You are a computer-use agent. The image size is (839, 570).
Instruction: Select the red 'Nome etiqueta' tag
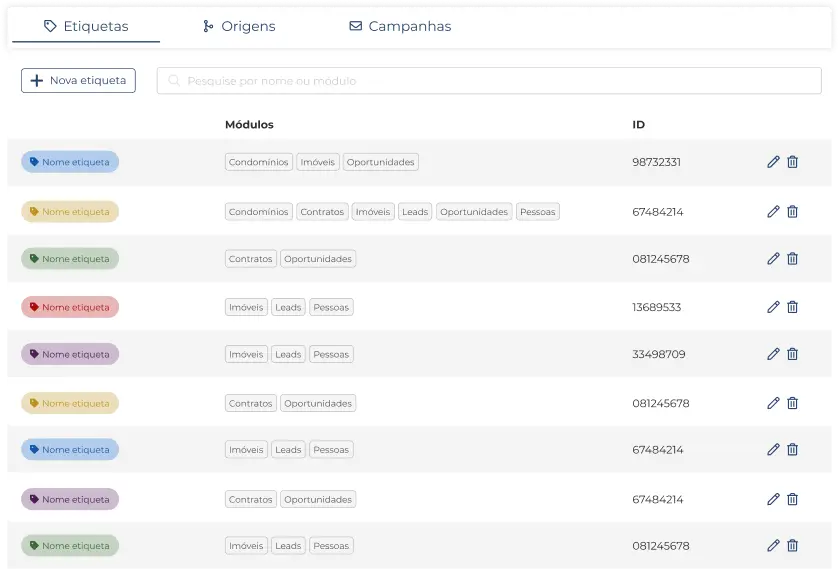[x=70, y=307]
